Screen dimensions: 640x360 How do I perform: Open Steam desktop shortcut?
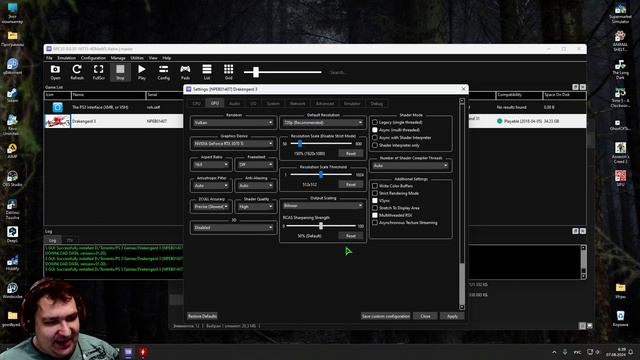(x=12, y=95)
